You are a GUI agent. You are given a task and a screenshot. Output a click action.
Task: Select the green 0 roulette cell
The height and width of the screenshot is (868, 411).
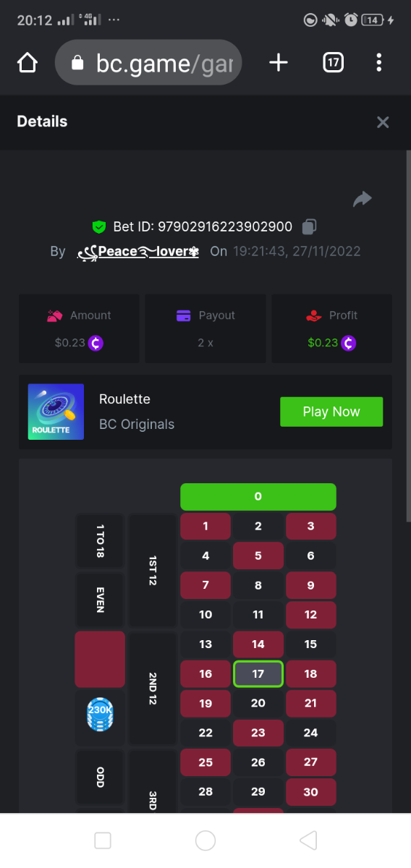[x=258, y=496]
